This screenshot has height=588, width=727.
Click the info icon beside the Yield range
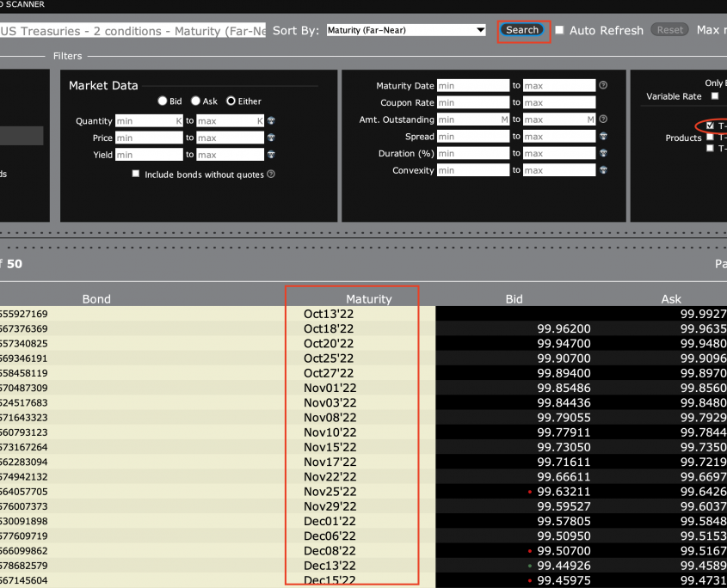271,155
